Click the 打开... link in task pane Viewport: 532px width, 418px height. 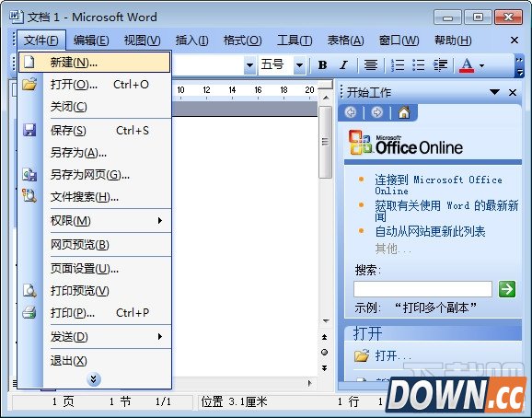point(393,355)
